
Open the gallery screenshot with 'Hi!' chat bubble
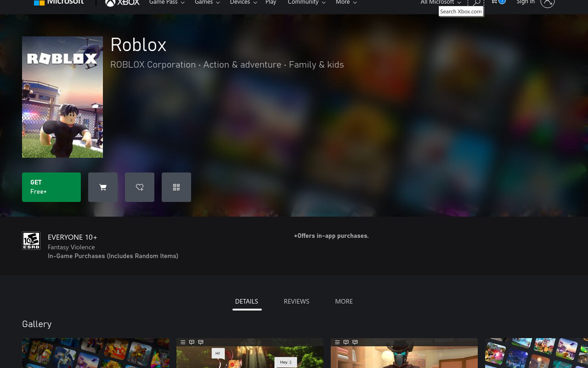(250, 353)
